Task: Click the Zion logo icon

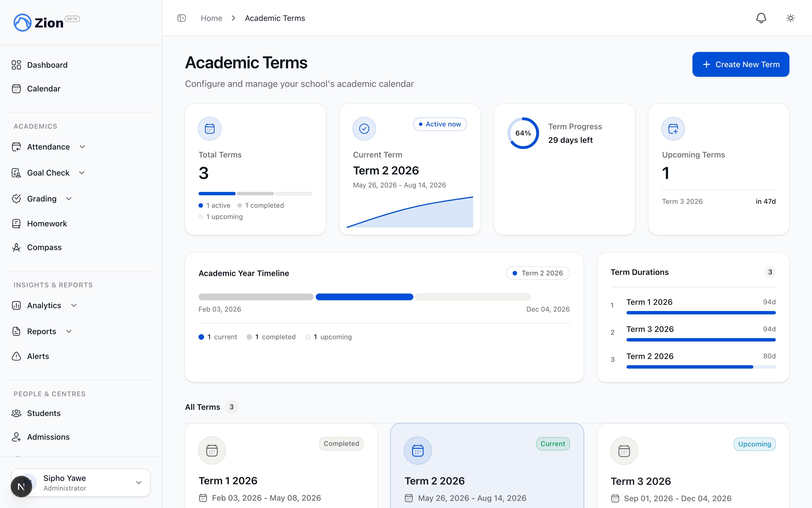Action: [x=23, y=23]
